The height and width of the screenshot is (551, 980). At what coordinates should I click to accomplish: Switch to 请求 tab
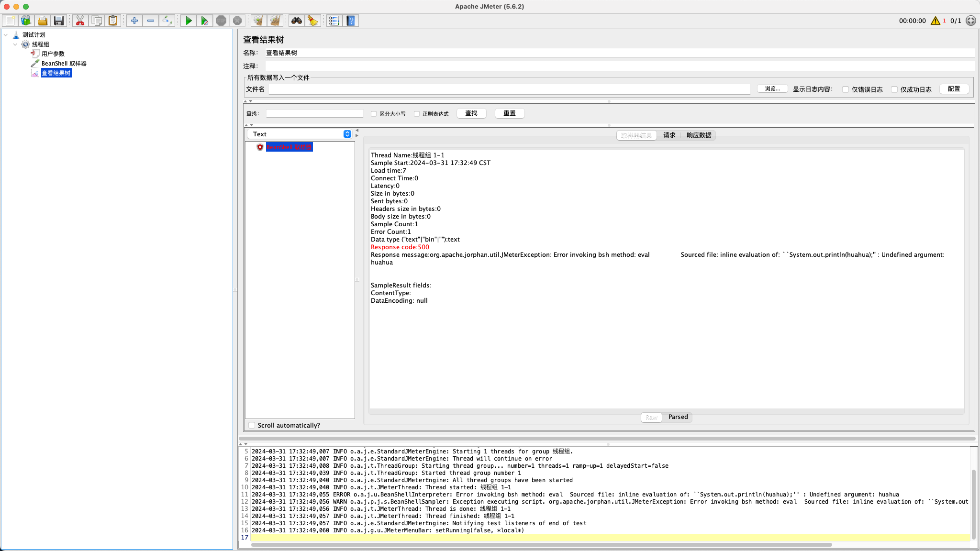coord(669,135)
